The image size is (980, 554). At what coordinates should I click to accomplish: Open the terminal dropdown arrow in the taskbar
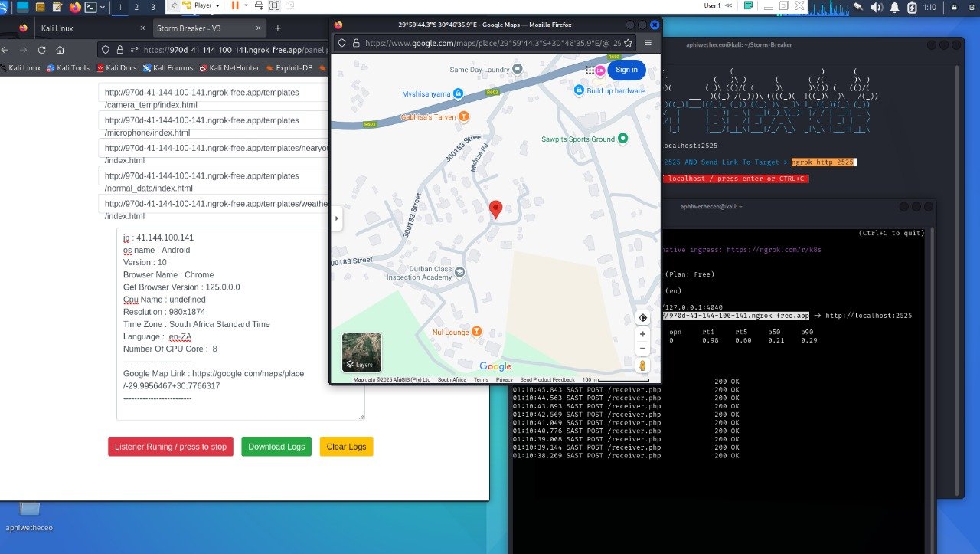tap(102, 8)
